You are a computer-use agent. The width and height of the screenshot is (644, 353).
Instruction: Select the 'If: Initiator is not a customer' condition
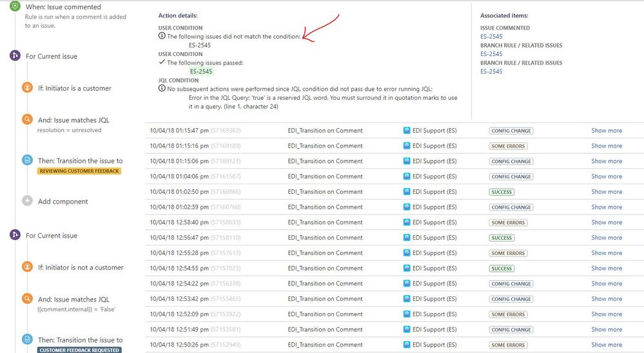[81, 267]
